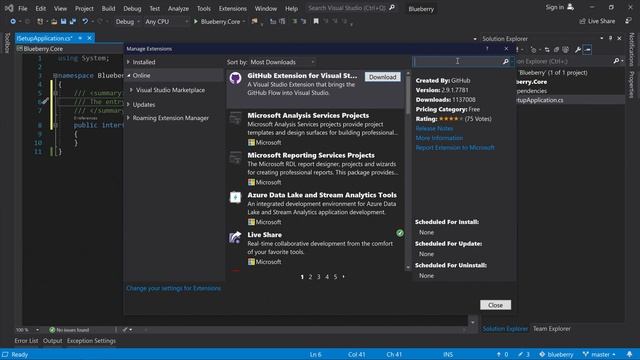
Task: Open Exception Settings tab
Action: click(x=91, y=340)
